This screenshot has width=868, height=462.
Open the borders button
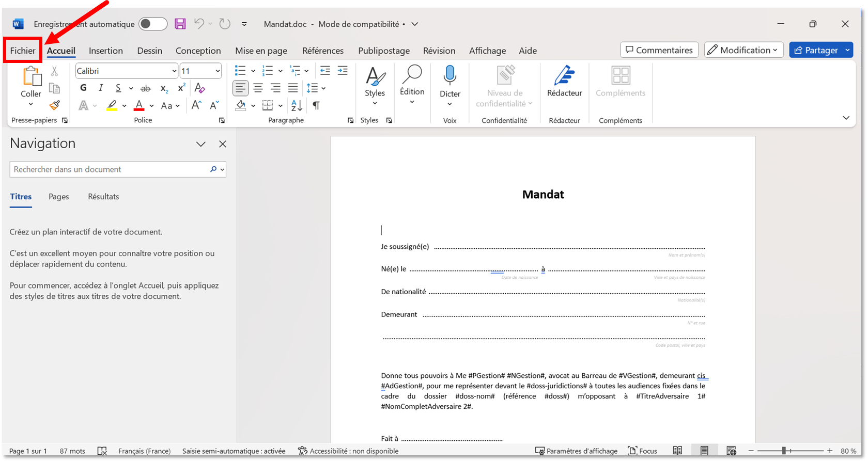coord(268,105)
